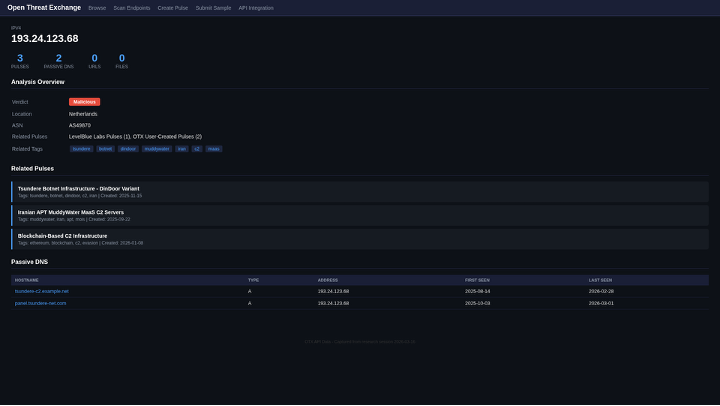Select the tsundere related tag
This screenshot has height=406, width=720.
pyautogui.click(x=81, y=148)
